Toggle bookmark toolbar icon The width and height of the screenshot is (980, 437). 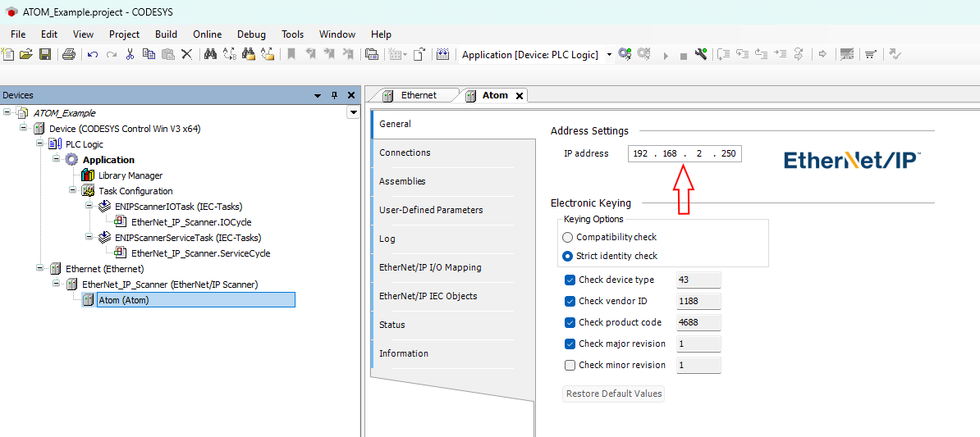[x=291, y=54]
